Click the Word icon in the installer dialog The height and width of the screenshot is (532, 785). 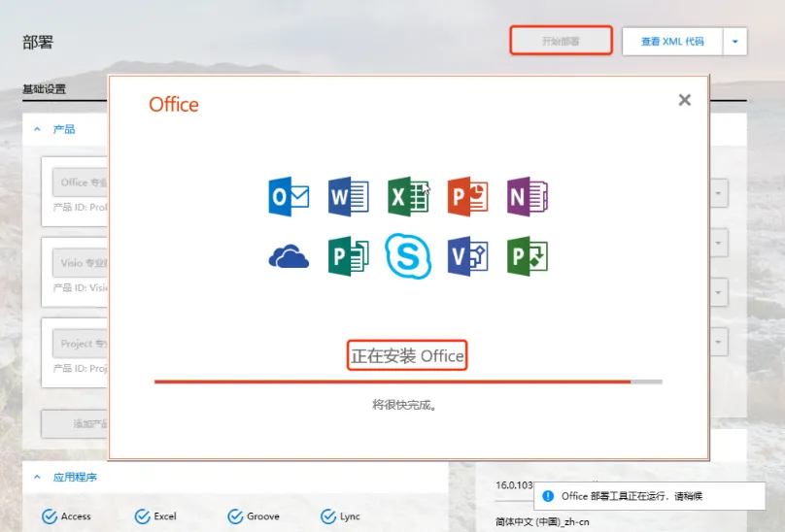(349, 196)
